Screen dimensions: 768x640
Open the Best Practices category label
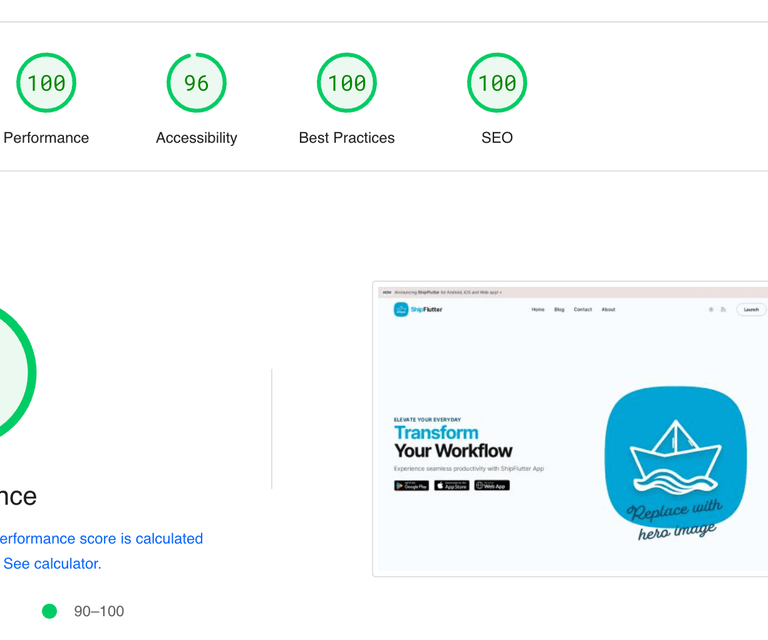pos(347,138)
